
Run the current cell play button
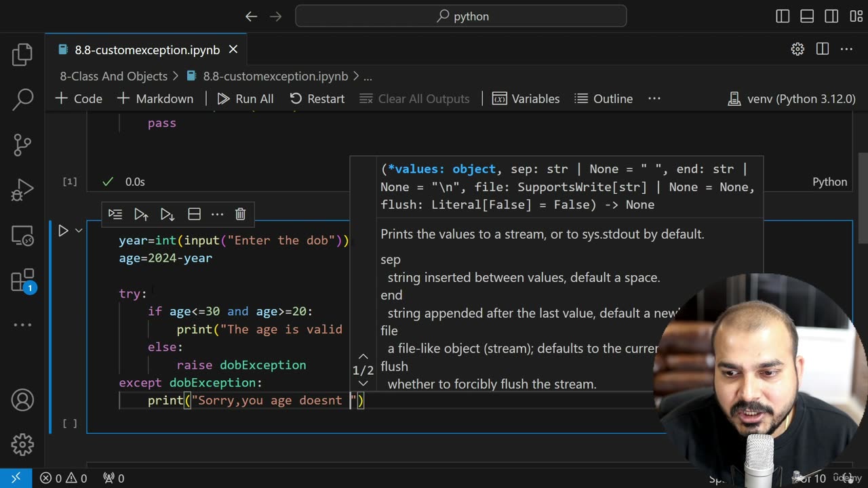(x=63, y=231)
